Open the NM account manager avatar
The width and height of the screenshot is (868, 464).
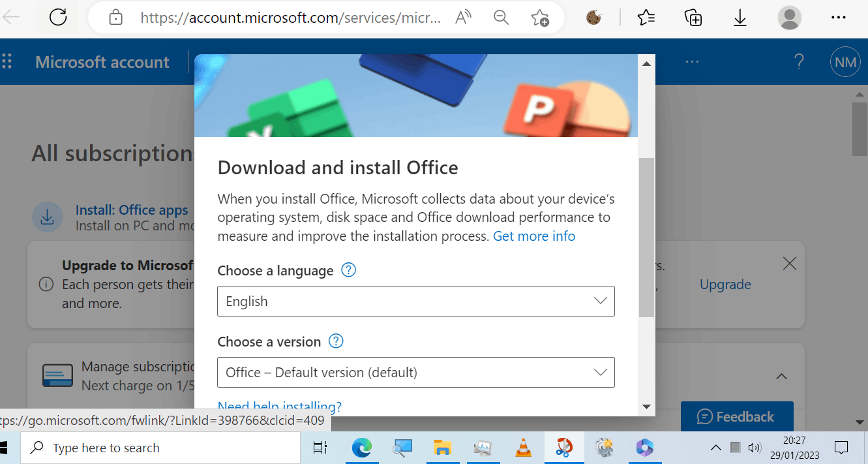click(845, 62)
